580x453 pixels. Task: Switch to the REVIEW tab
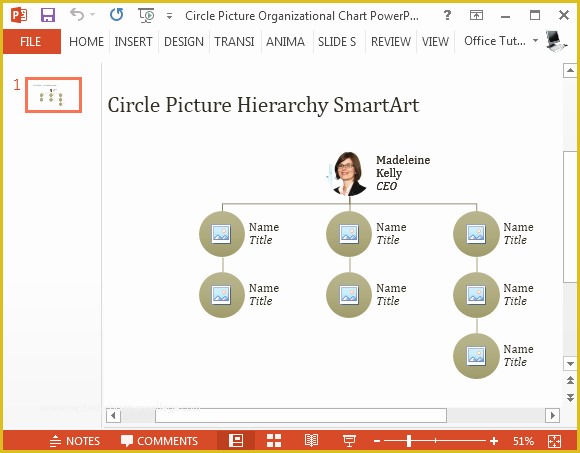point(391,42)
